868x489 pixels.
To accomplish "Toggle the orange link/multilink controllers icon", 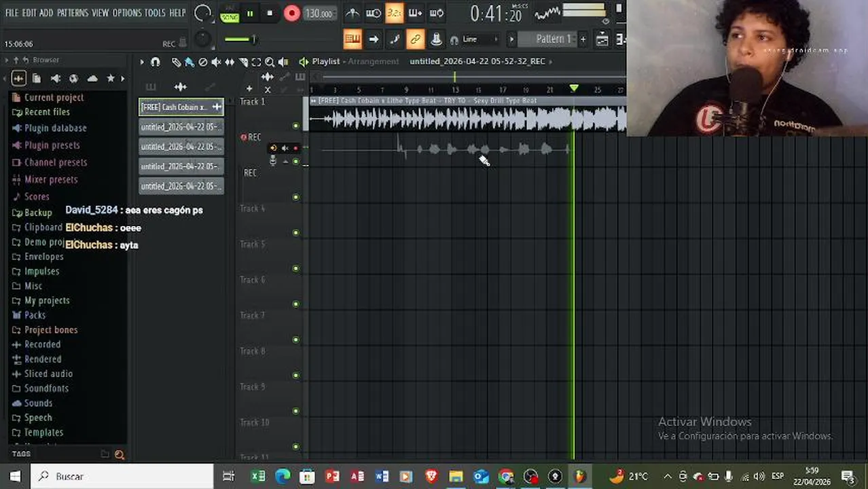I will pyautogui.click(x=415, y=39).
